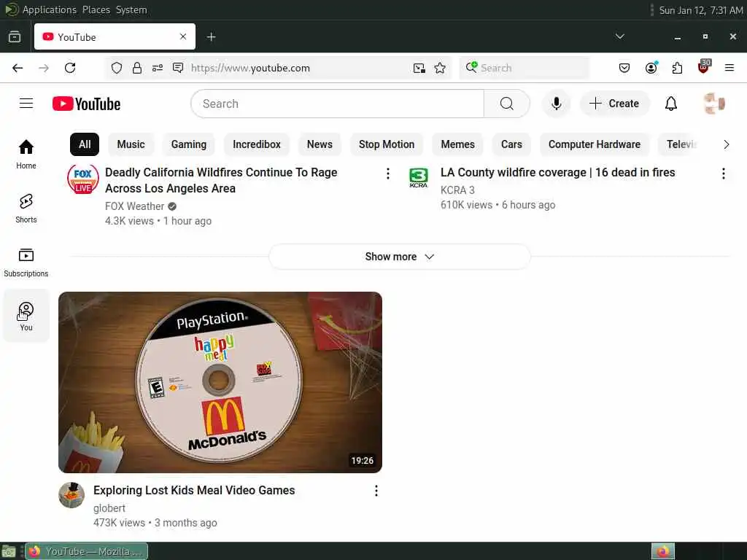Open more options for Exploring Lost Kids Meal video
This screenshot has height=560, width=747.
(x=376, y=491)
